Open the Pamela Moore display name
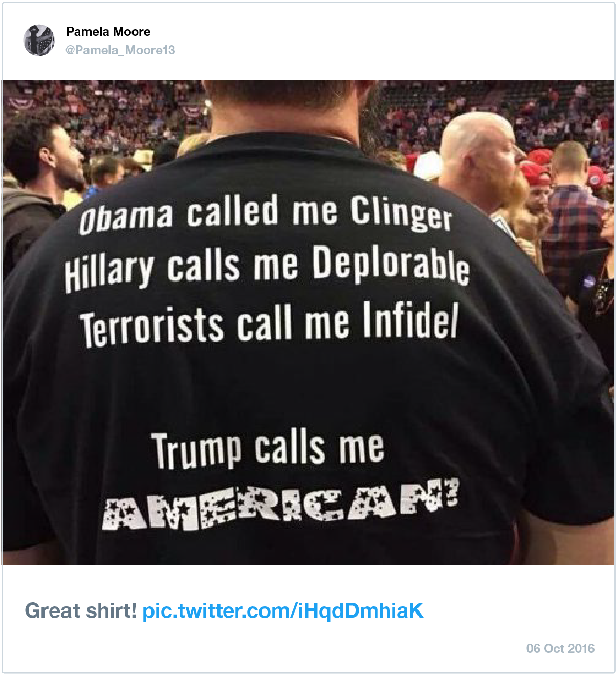Screen dimensions: 616x678 click(x=108, y=32)
